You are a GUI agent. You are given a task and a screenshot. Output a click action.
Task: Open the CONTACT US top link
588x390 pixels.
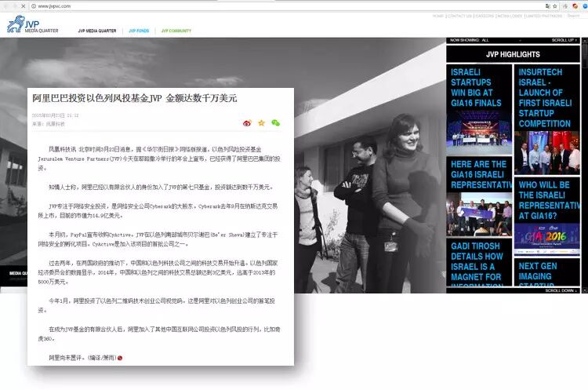459,16
